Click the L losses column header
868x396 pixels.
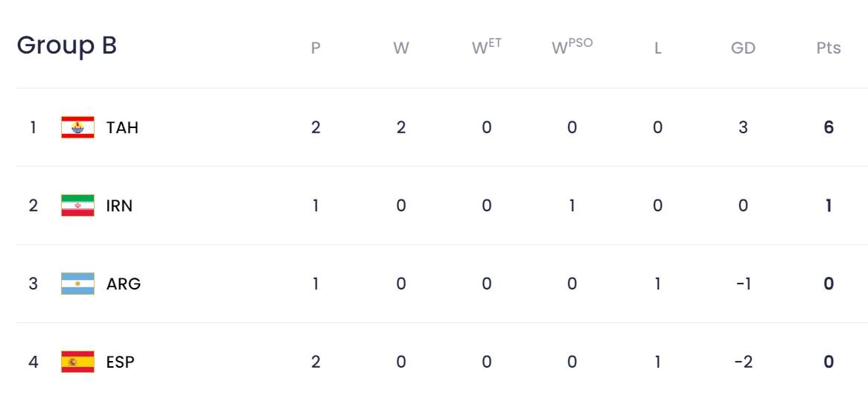[x=657, y=49]
